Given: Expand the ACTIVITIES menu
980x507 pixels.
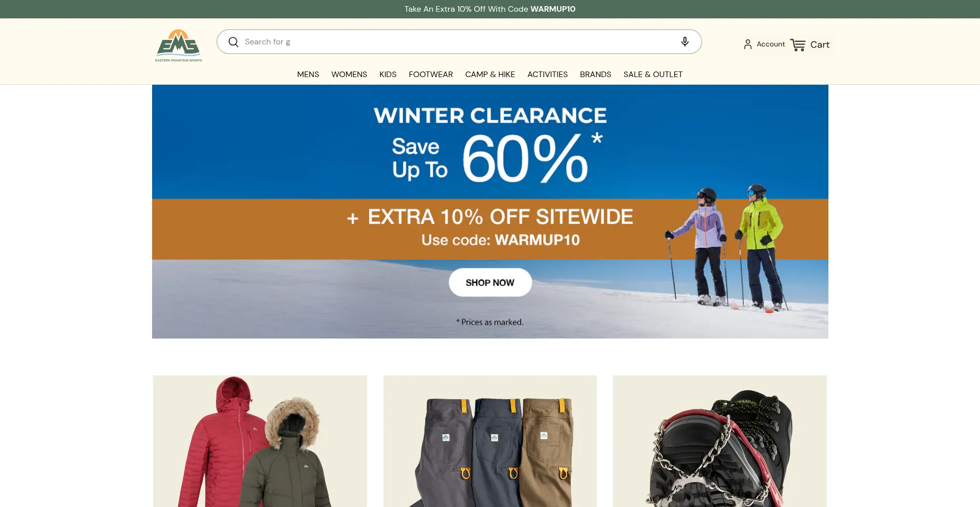Looking at the screenshot, I should click(x=547, y=75).
